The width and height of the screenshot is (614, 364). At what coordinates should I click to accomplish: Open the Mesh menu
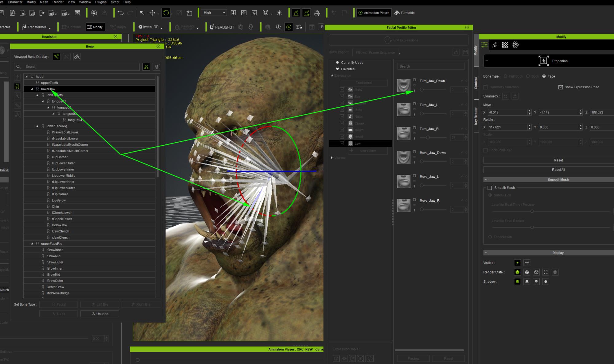click(x=44, y=2)
